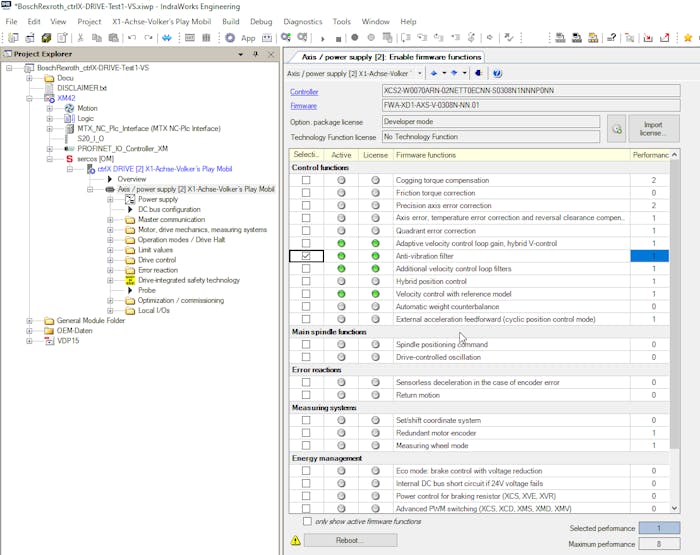
Task: Click the play/start arrow toolbar icon
Action: 322,39
